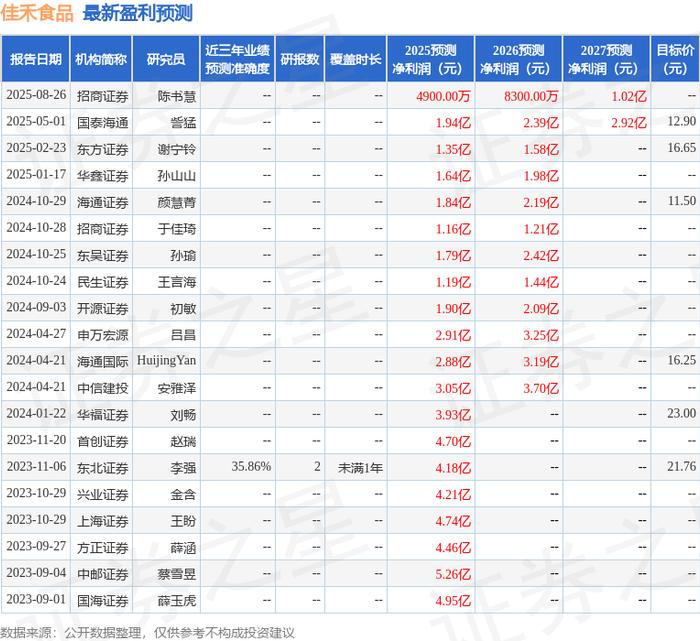The image size is (700, 641).
Task: Click the 3.70亿 forecast value
Action: tap(541, 388)
